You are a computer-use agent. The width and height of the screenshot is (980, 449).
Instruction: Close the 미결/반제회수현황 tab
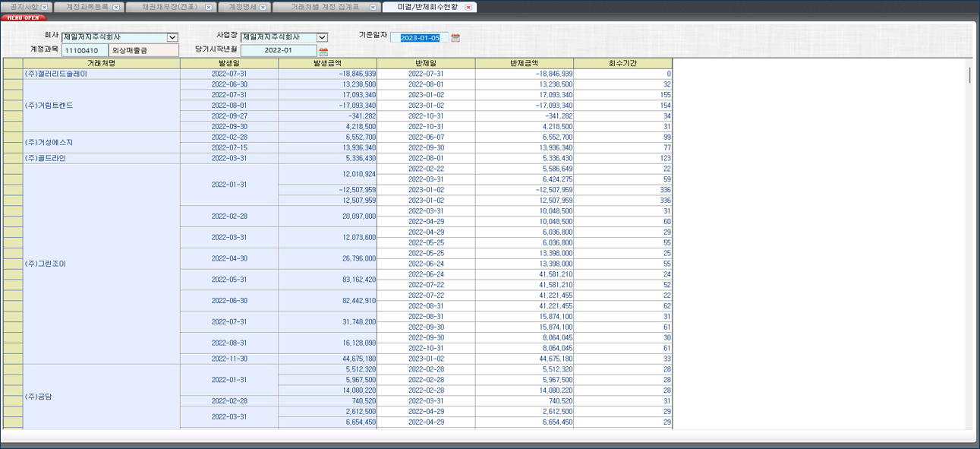click(468, 8)
